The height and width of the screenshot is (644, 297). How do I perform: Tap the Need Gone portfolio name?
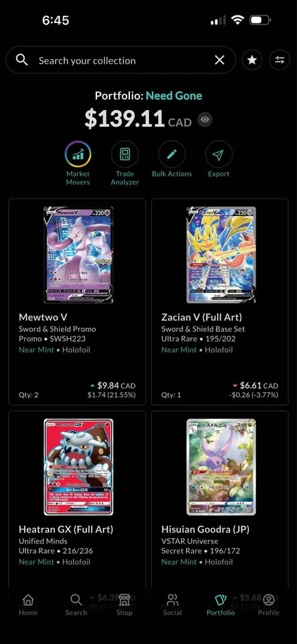174,96
